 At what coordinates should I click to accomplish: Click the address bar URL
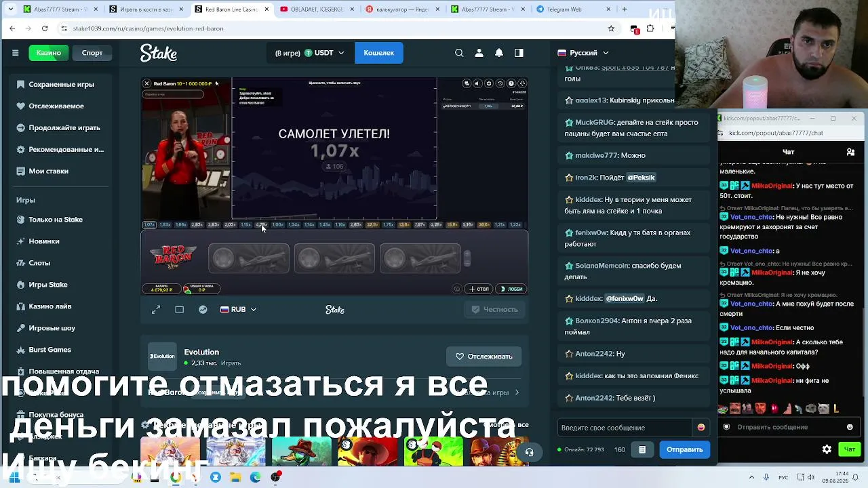click(148, 28)
